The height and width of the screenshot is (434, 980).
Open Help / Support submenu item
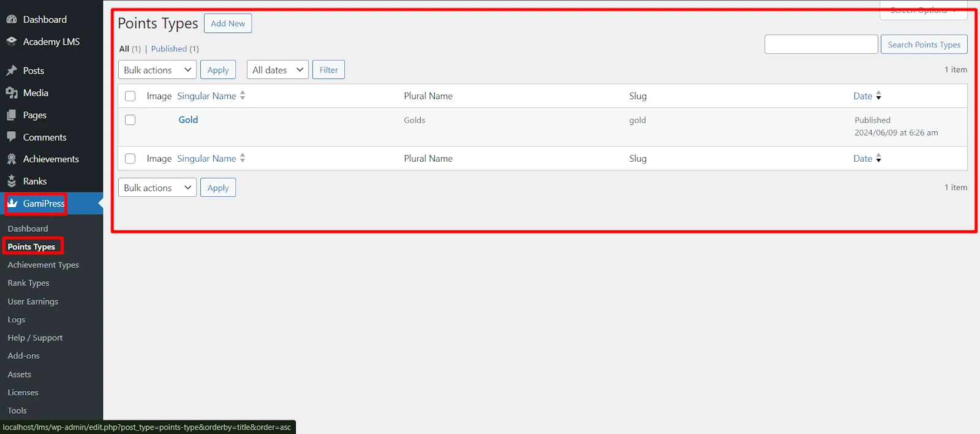point(35,338)
